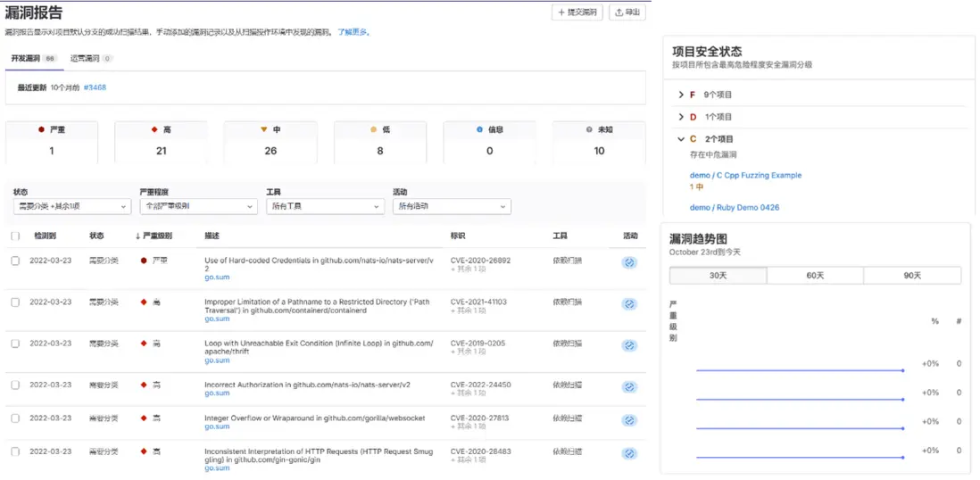The image size is (980, 480).
Task: Check the Incorrect Authorization row
Action: click(x=16, y=385)
